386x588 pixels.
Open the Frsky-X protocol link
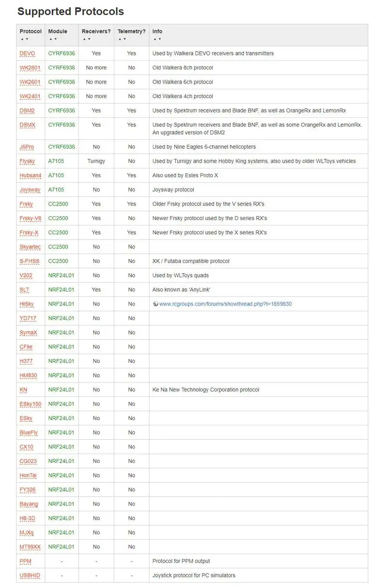pyautogui.click(x=29, y=233)
